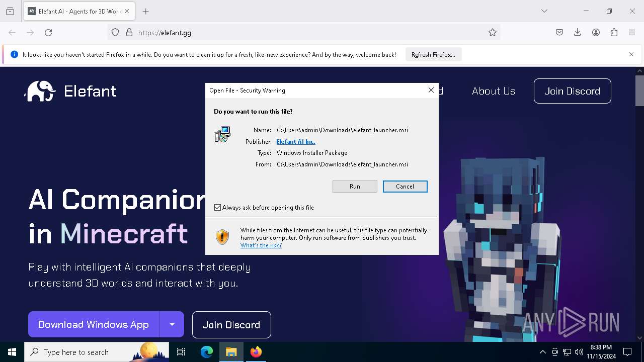The width and height of the screenshot is (644, 362).
Task: Click the notification bar info icon
Action: click(14, 55)
